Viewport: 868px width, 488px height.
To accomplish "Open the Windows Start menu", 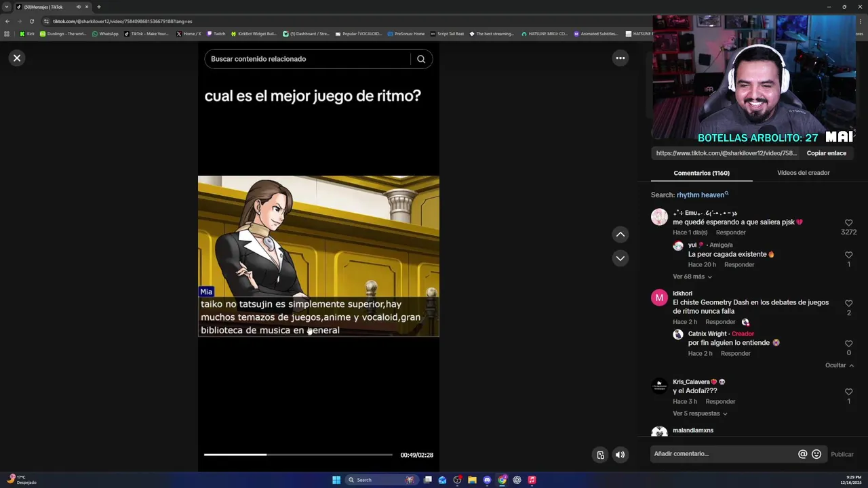I will tap(336, 480).
